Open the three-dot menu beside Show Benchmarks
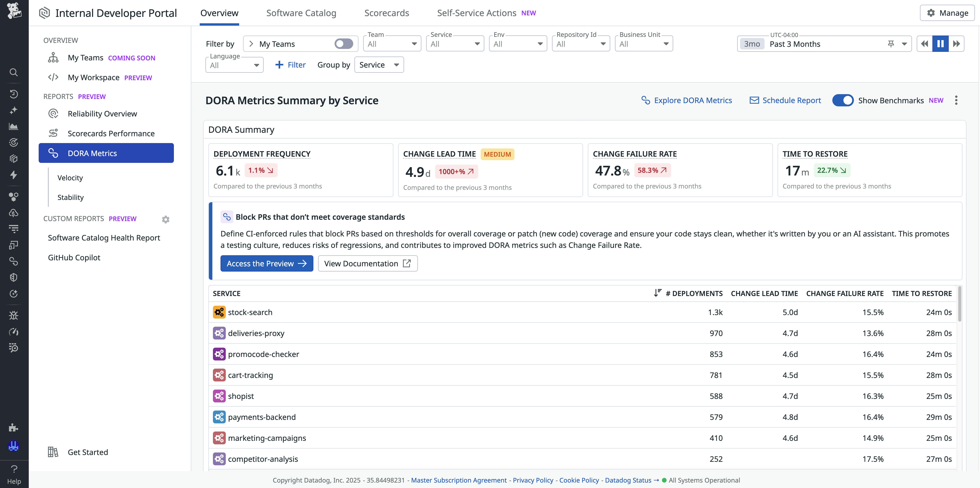Viewport: 980px width, 488px height. [x=956, y=100]
